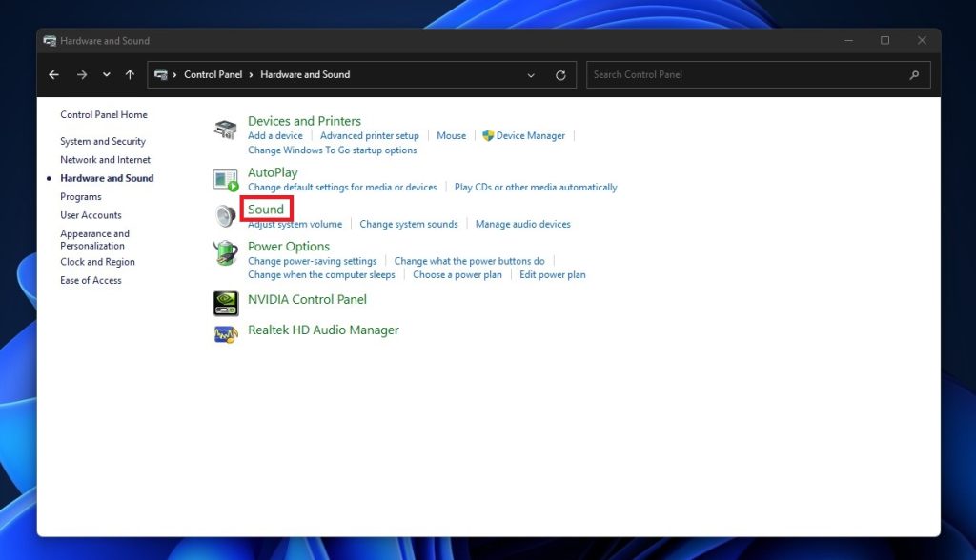Select Hardware and Sound in sidebar

107,178
